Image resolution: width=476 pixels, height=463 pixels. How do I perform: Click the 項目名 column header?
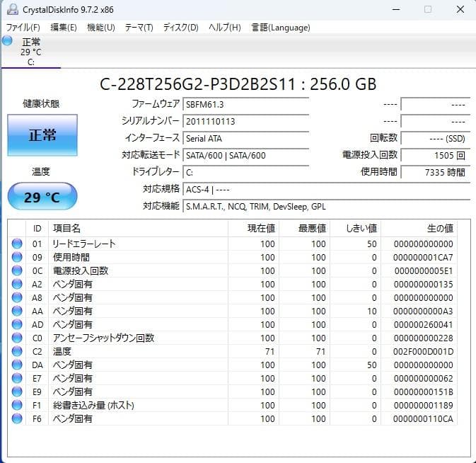pos(138,228)
